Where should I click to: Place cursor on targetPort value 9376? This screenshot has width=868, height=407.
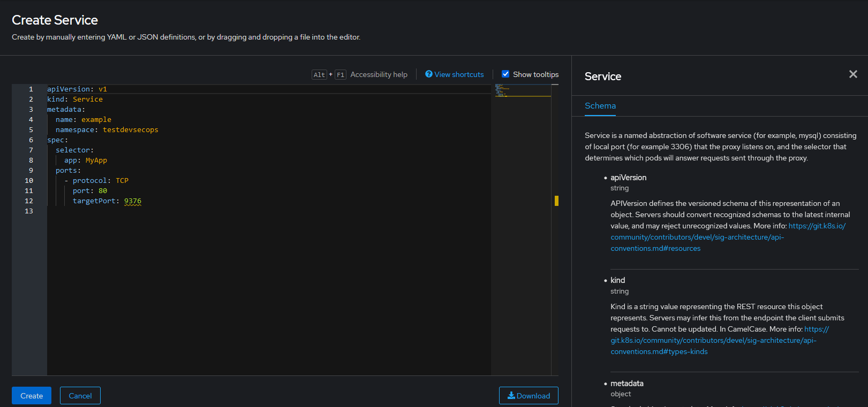[x=133, y=201]
